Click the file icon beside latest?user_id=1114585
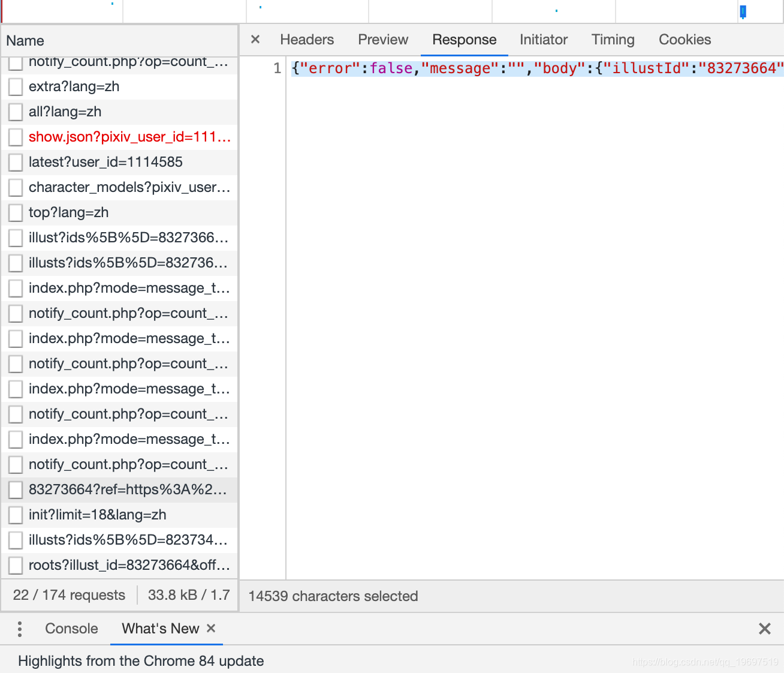784x673 pixels. 16,163
